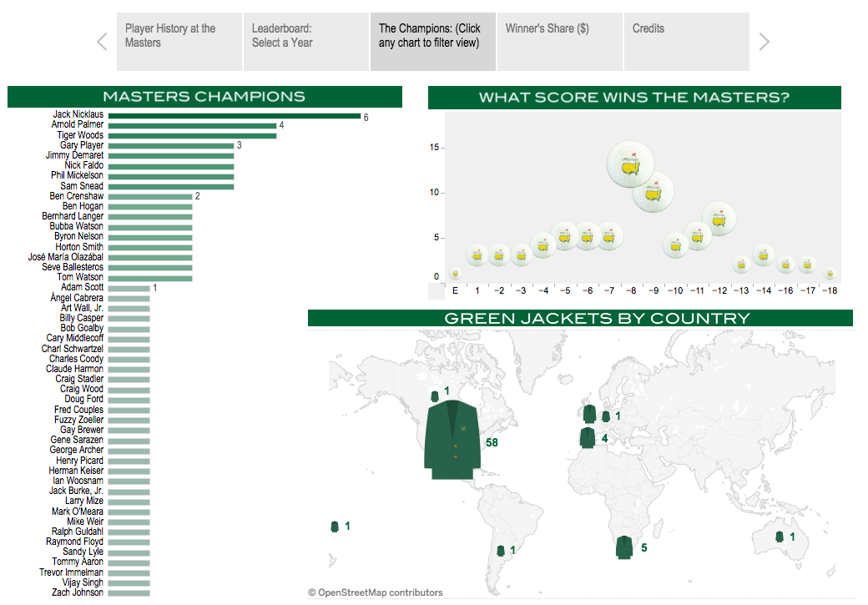Open the OpenStreetMap contributors attribution link
Image resolution: width=868 pixels, height=605 pixels.
(376, 592)
